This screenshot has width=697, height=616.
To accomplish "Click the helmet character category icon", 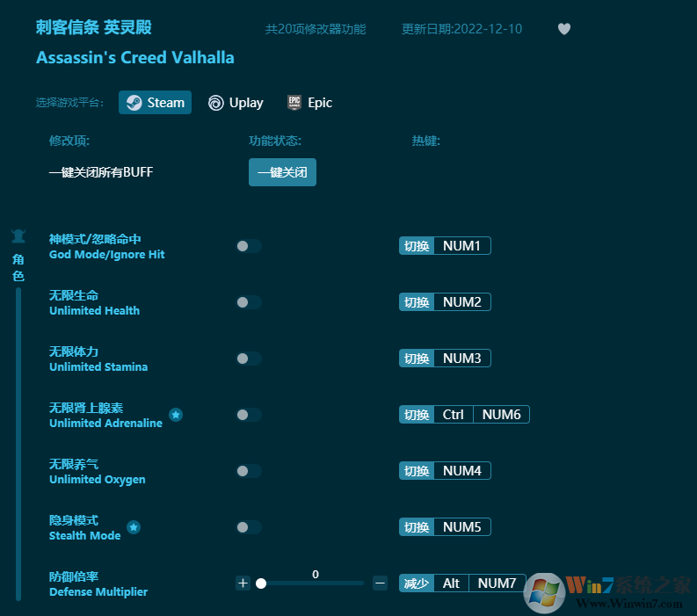I will point(18,236).
